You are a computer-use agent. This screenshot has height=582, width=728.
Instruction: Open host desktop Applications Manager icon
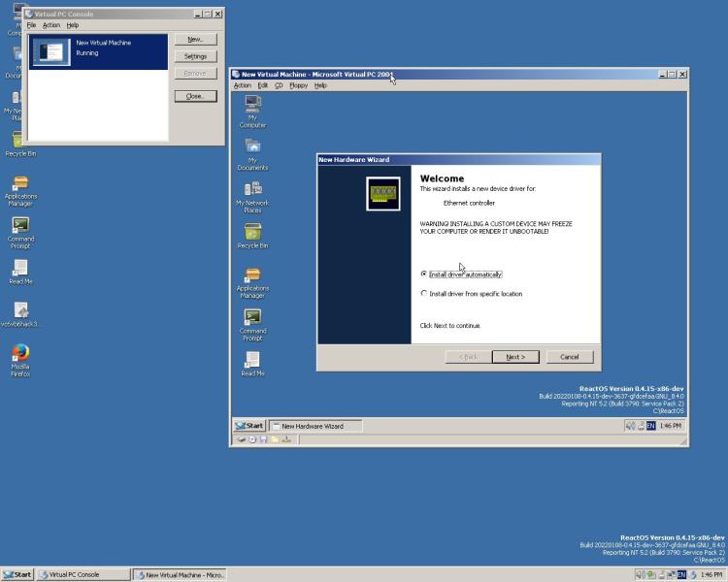point(20,191)
